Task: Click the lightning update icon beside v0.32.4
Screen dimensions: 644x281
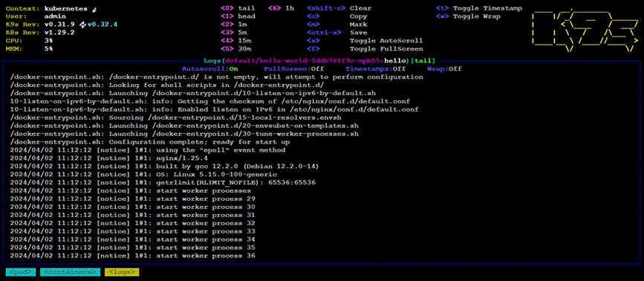Action: point(83,25)
